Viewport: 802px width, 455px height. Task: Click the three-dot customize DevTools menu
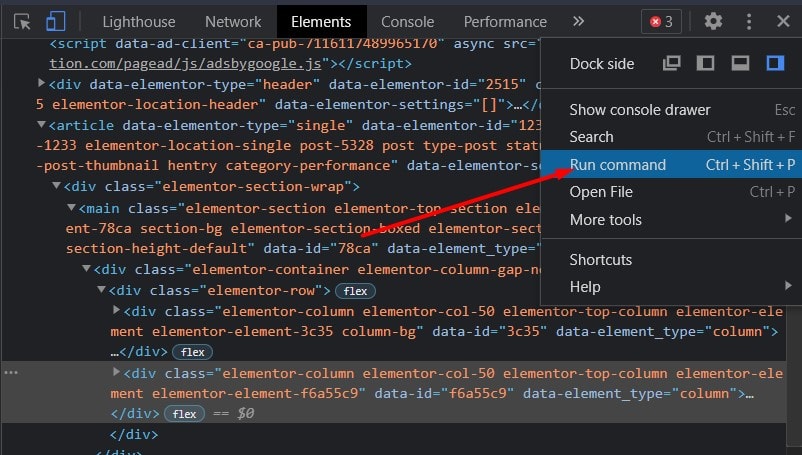coord(749,21)
